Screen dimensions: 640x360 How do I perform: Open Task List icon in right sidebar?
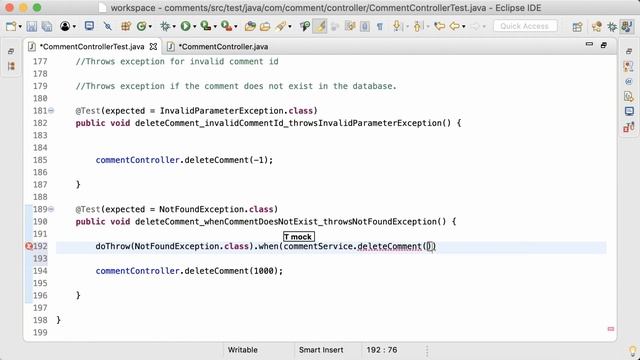point(629,66)
